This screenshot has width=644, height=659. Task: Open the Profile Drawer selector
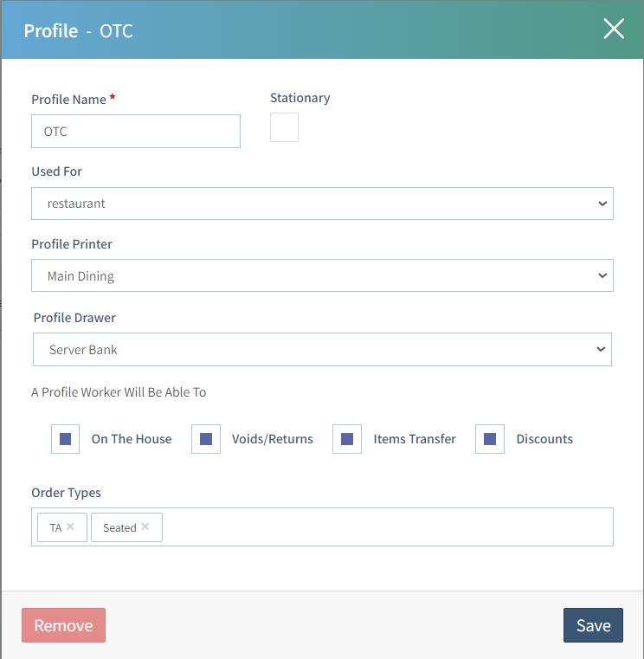coord(322,350)
